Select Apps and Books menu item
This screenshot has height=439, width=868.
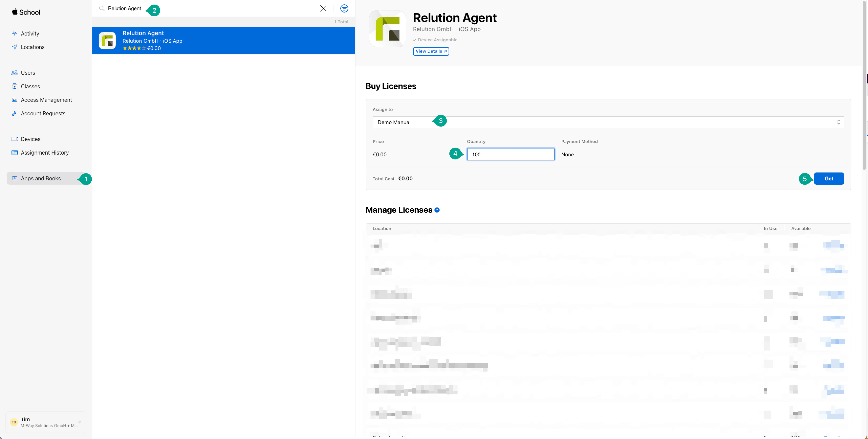pyautogui.click(x=41, y=178)
